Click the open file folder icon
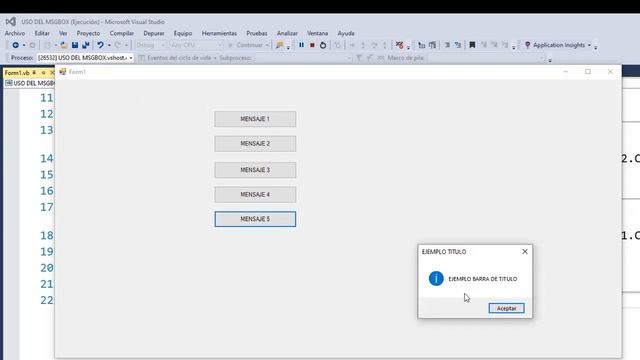 tap(64, 45)
